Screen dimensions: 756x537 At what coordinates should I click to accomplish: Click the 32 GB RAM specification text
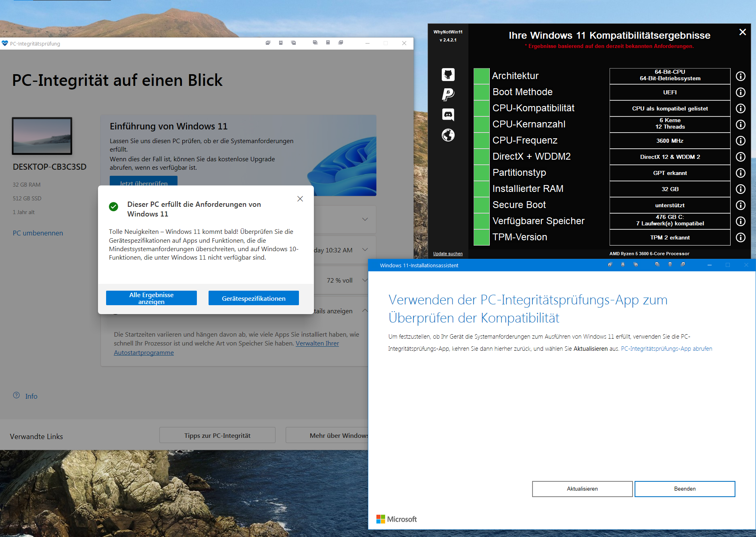click(x=27, y=185)
